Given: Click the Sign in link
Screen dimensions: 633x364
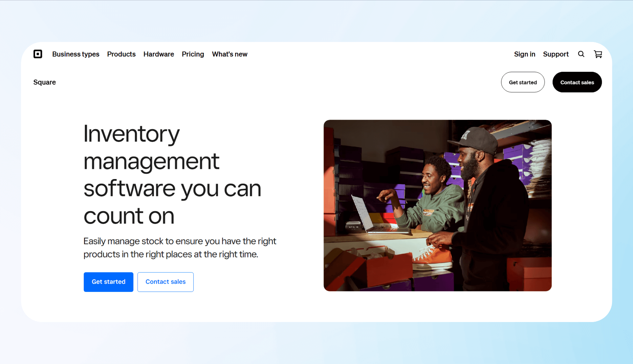Looking at the screenshot, I should (524, 54).
